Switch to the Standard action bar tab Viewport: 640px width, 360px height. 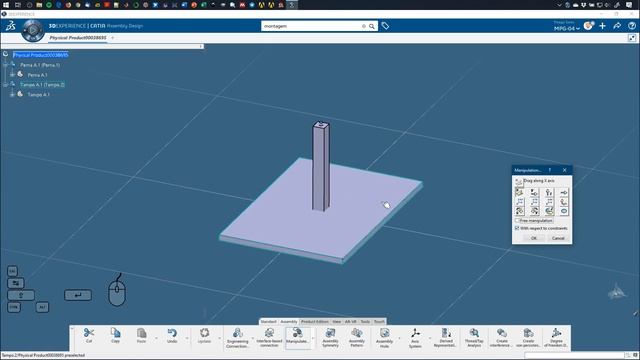(269, 322)
